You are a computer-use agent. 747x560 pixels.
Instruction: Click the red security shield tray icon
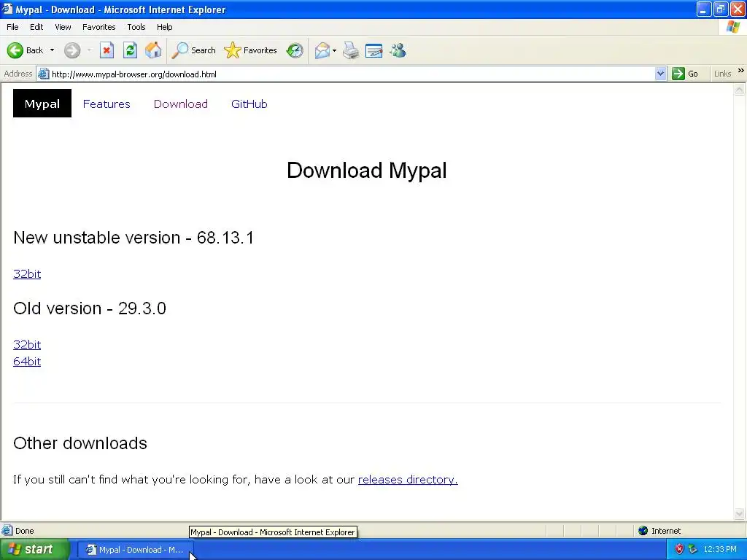pyautogui.click(x=679, y=550)
